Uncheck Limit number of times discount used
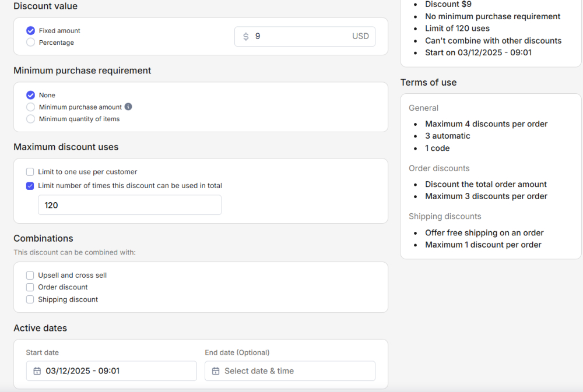 30,186
